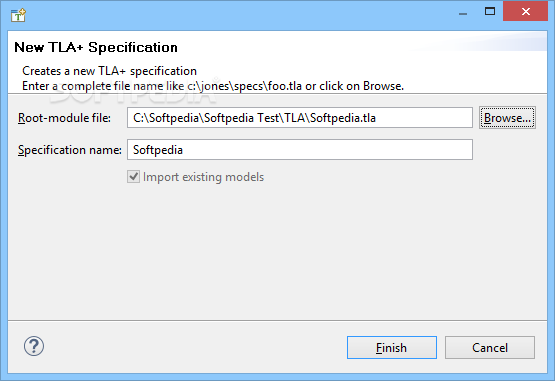Viewport: 555px width, 381px height.
Task: Click the empty gray area below the checkbox
Action: pyautogui.click(x=278, y=251)
